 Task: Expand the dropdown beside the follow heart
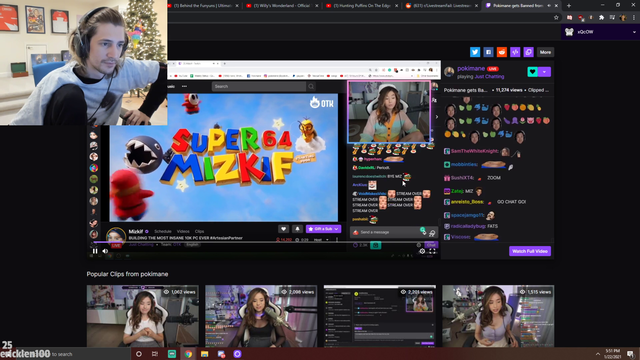tap(544, 72)
